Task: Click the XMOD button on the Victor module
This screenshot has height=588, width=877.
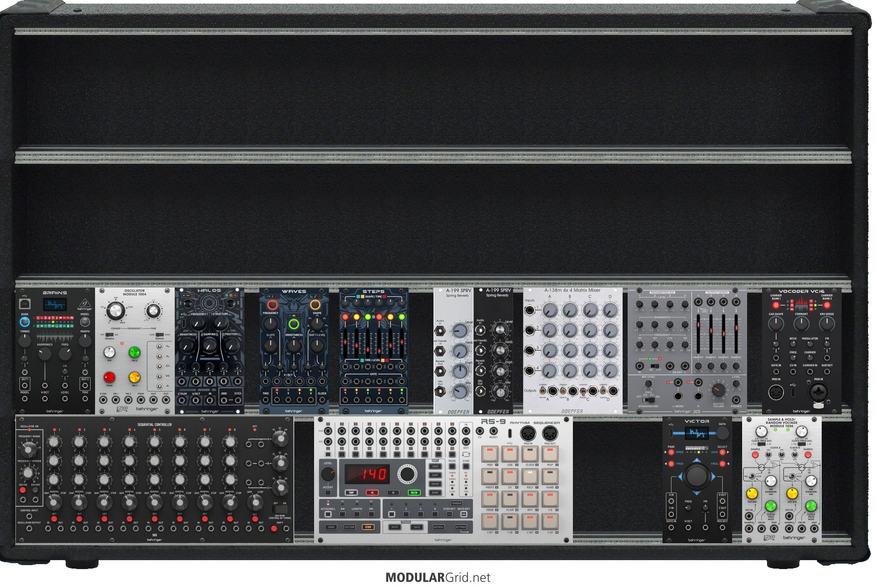Action: pyautogui.click(x=671, y=452)
